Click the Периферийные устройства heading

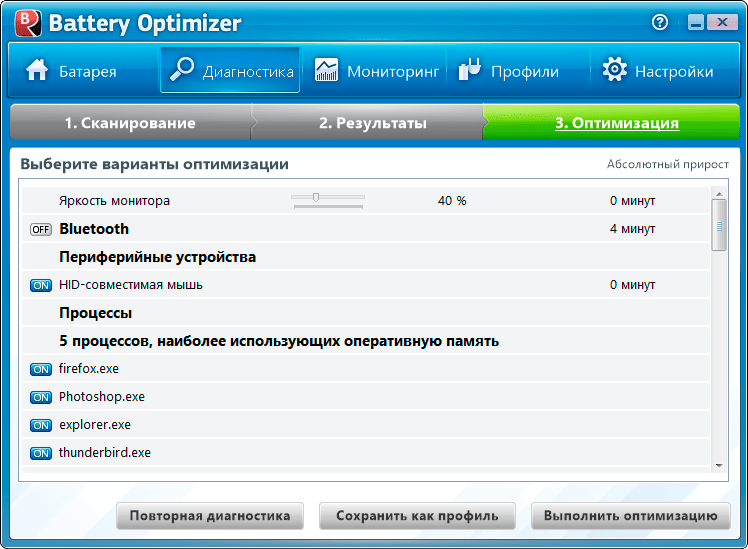tap(157, 257)
